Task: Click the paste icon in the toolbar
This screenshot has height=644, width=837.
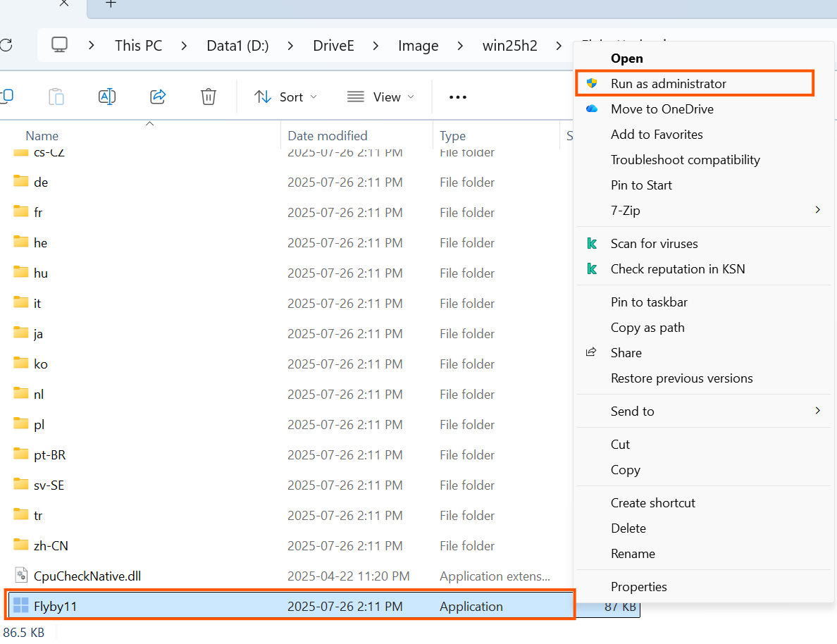Action: [56, 97]
